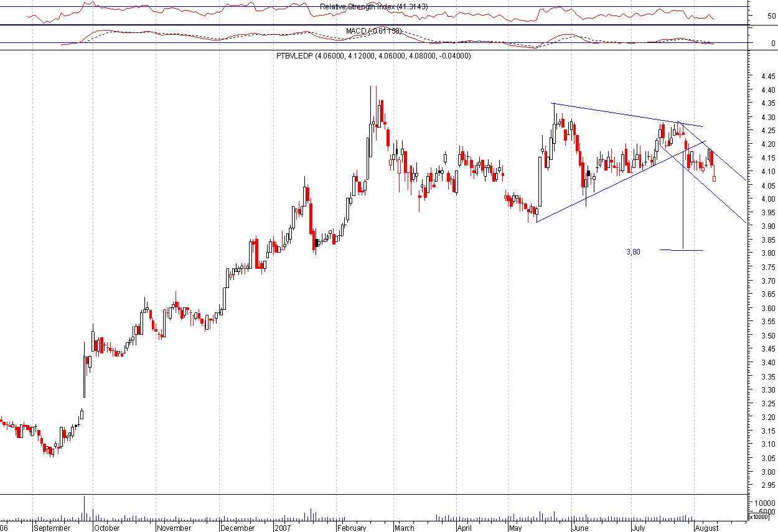Click the 3.00 price axis label
The height and width of the screenshot is (532, 778).
tap(768, 472)
